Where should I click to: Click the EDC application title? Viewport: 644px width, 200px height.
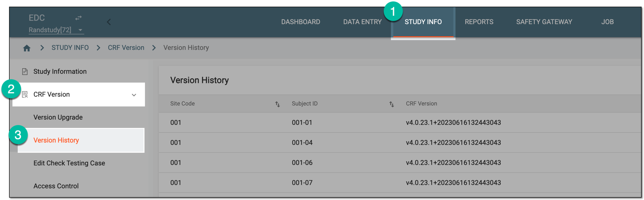(37, 18)
